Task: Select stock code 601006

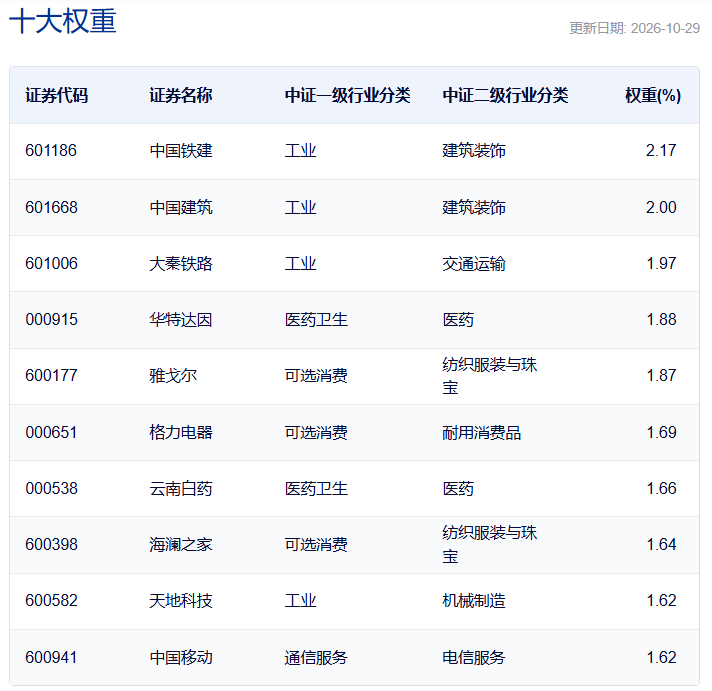Action: 51,263
